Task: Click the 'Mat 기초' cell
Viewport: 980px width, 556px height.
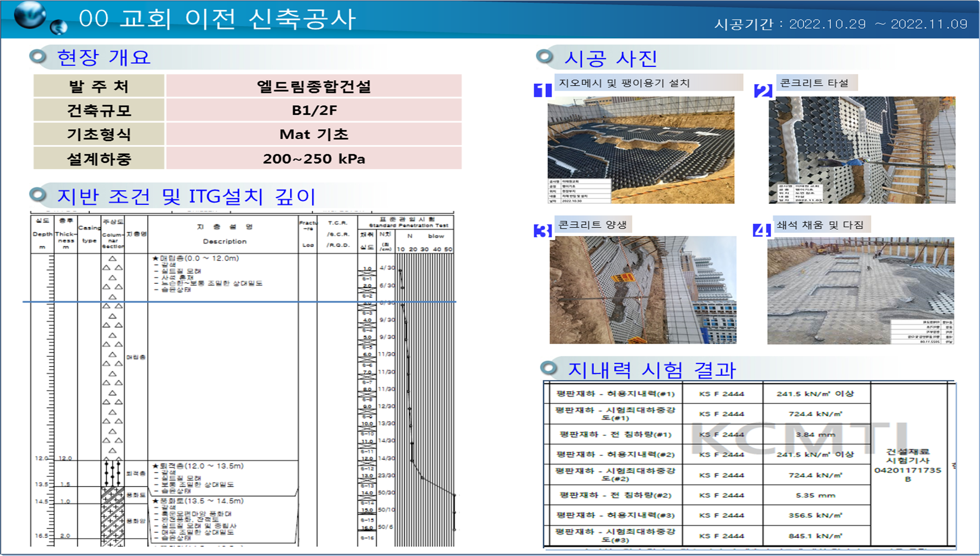Action: pyautogui.click(x=314, y=134)
